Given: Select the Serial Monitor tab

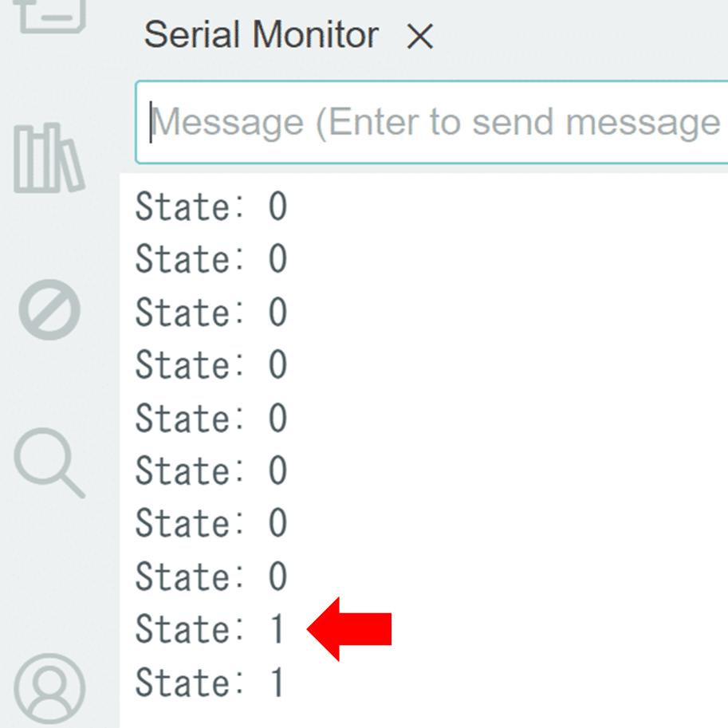Looking at the screenshot, I should [x=262, y=35].
